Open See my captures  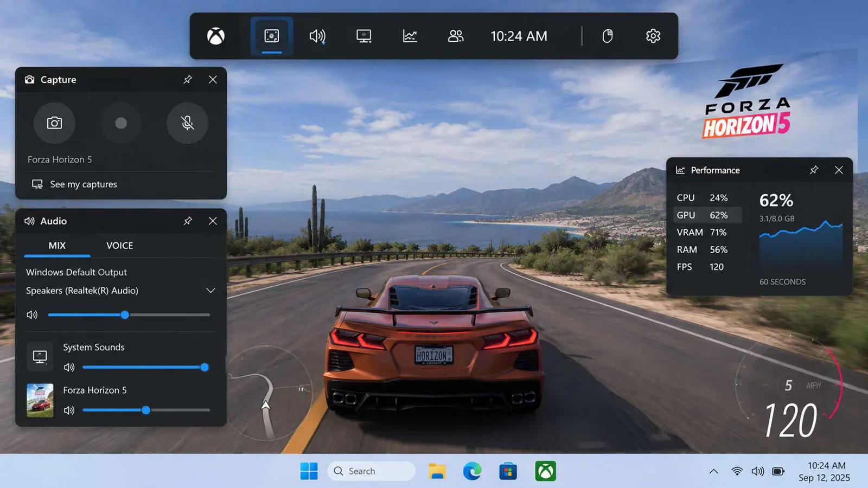(74, 184)
